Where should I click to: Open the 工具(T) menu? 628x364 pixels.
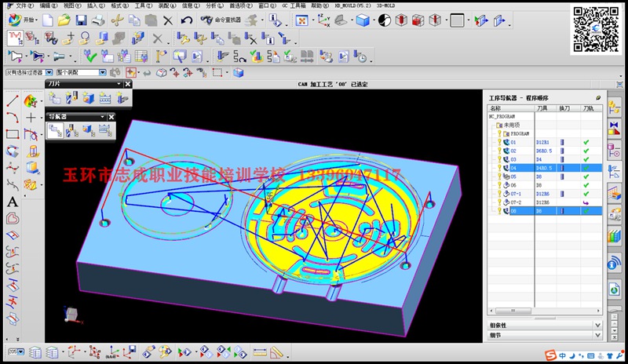[143, 6]
